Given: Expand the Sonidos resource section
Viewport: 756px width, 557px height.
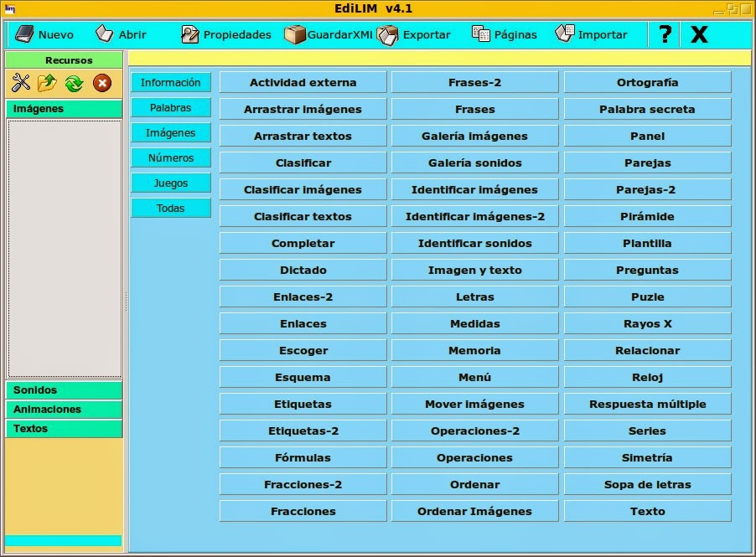Looking at the screenshot, I should coord(65,389).
